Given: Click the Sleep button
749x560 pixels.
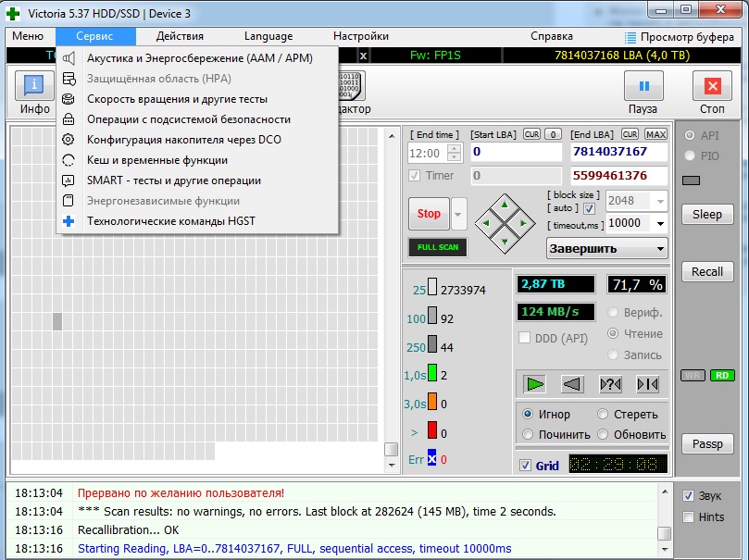Looking at the screenshot, I should pos(707,215).
